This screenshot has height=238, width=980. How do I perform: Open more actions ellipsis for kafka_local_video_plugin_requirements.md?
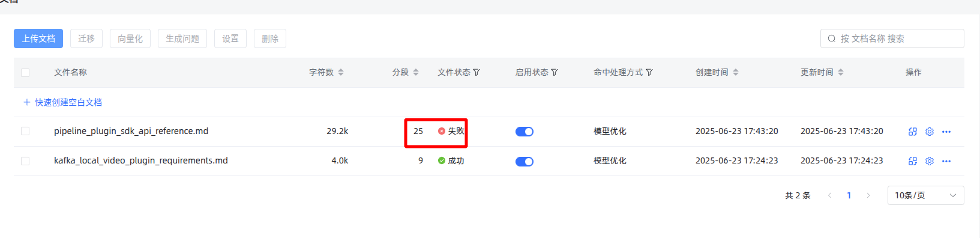click(946, 161)
